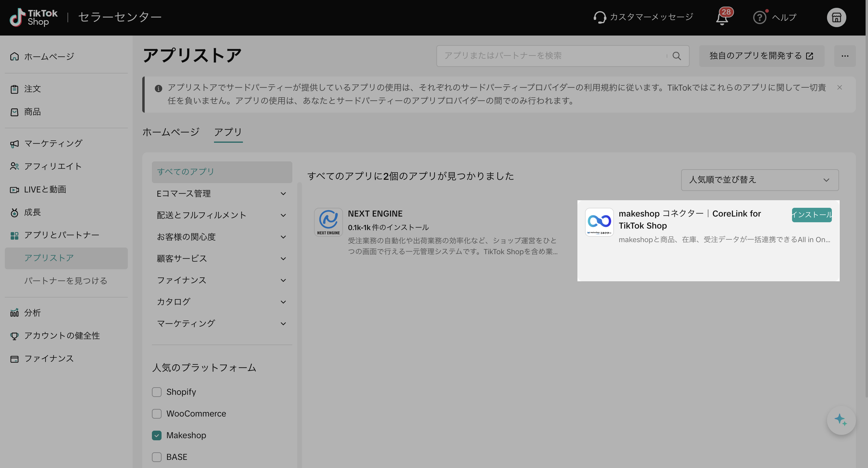Open the shop profile avatar icon

click(x=836, y=17)
